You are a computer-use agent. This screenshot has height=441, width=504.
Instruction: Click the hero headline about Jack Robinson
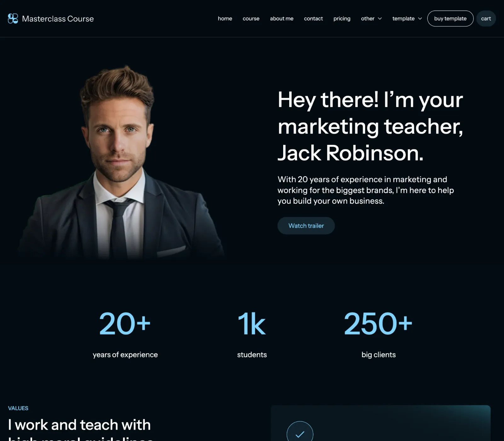[370, 126]
